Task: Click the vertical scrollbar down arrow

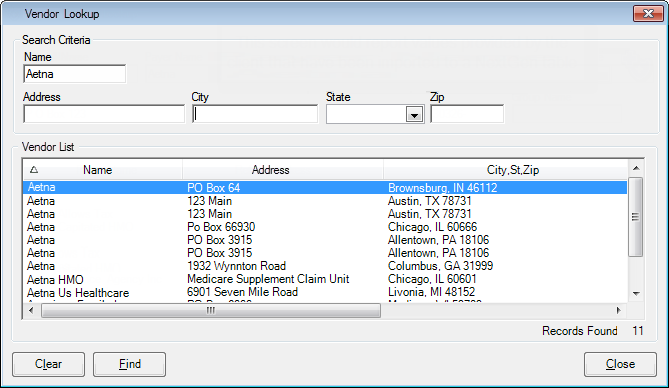Action: pyautogui.click(x=636, y=294)
